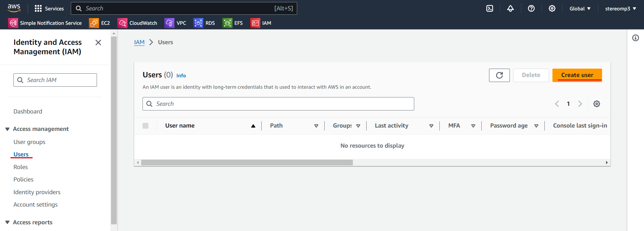Screen dimensions: 644x231
Task: Click the Search IAM sidebar field
Action: (x=55, y=80)
